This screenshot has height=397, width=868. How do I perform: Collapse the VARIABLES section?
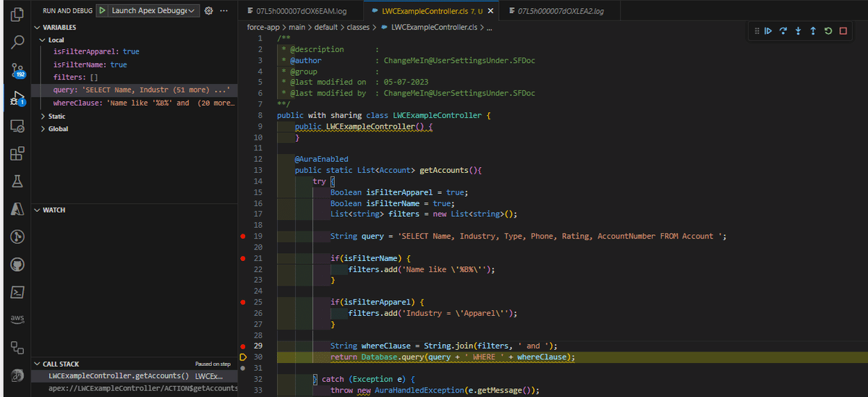click(37, 27)
